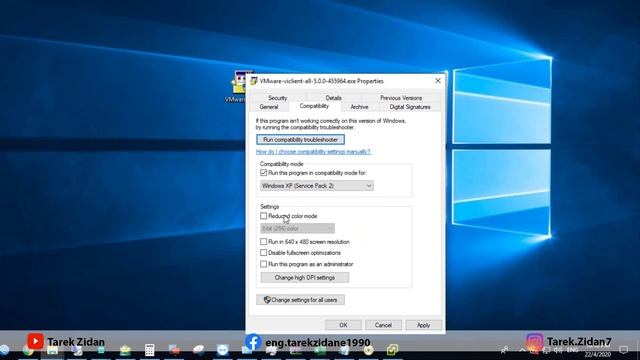Click the taskbar date 22/4/2020
Screen dimensions: 640x360
(x=598, y=354)
